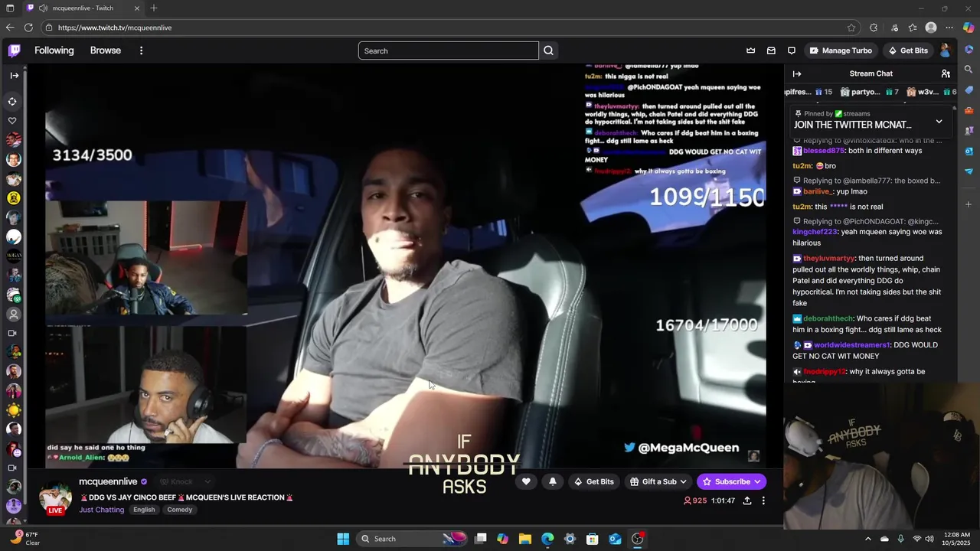
Task: Open stream more options menu
Action: click(763, 500)
